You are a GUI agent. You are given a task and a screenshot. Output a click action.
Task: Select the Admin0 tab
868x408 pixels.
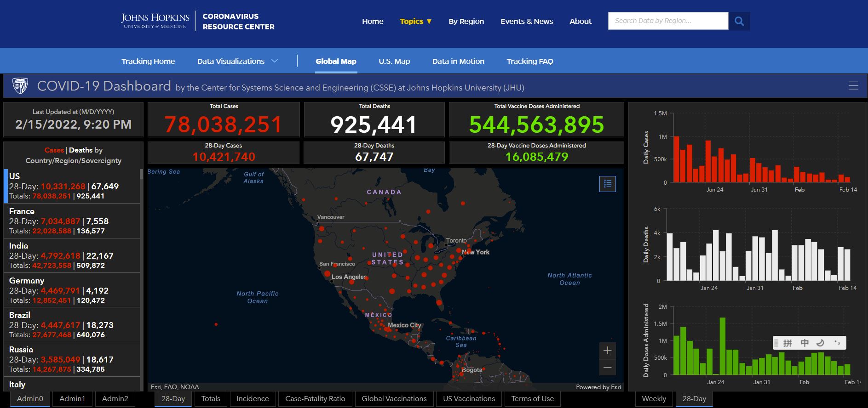30,399
